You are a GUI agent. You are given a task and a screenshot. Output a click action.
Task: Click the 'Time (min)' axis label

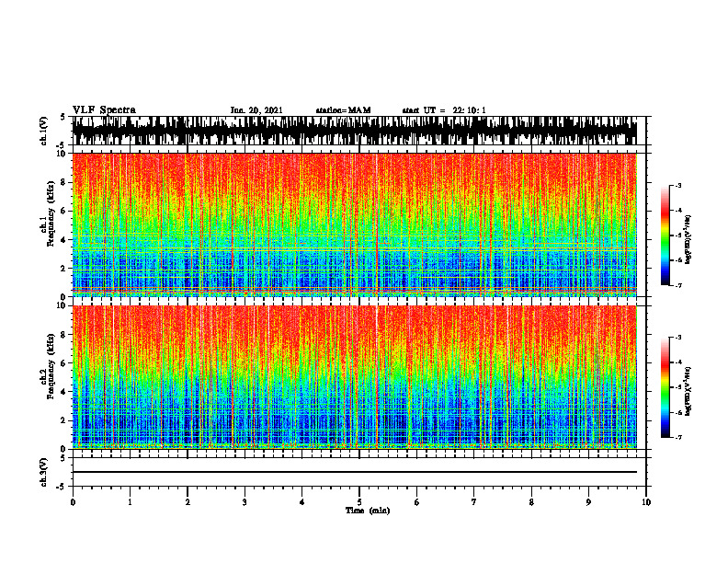click(368, 511)
